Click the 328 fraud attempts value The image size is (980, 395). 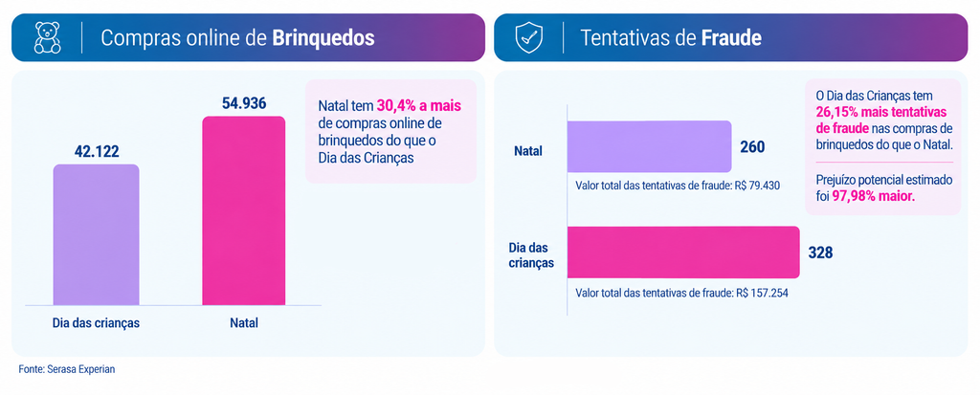(x=820, y=252)
